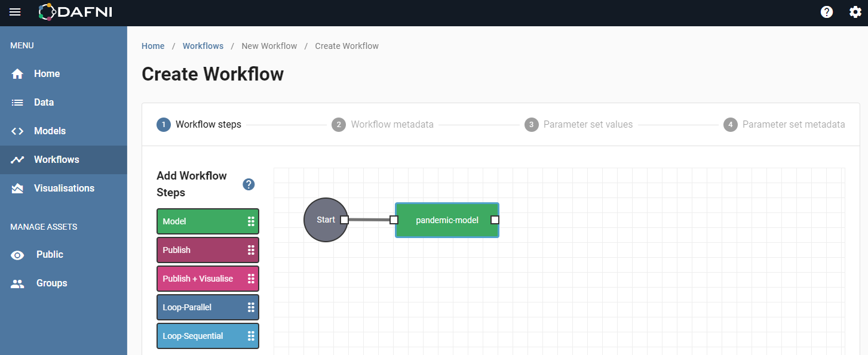Open the hamburger navigation menu
Image resolution: width=868 pixels, height=355 pixels.
coord(14,12)
